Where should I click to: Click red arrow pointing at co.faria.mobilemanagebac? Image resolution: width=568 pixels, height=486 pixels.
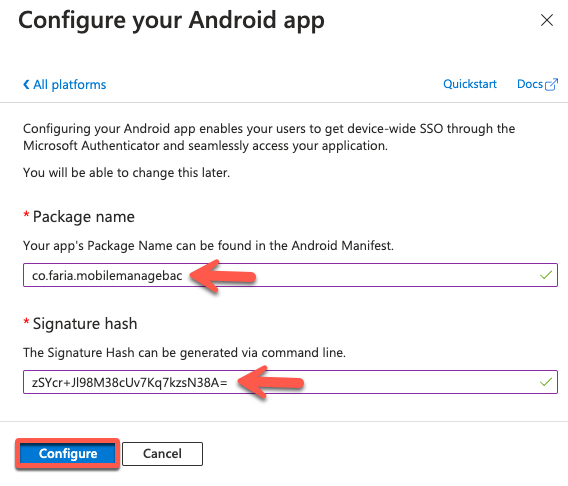(x=223, y=276)
